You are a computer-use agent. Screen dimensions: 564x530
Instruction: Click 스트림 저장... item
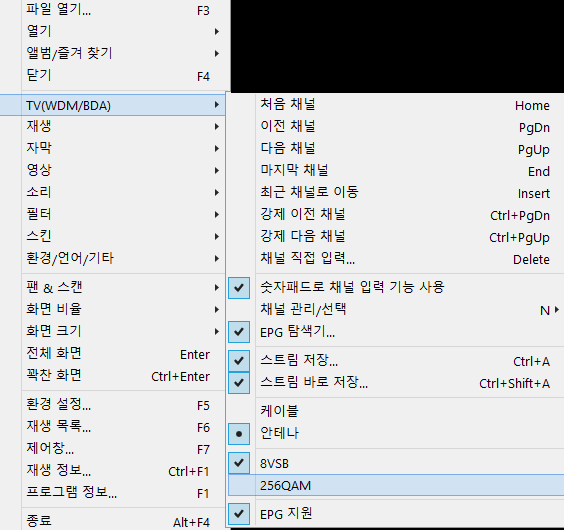pyautogui.click(x=396, y=361)
